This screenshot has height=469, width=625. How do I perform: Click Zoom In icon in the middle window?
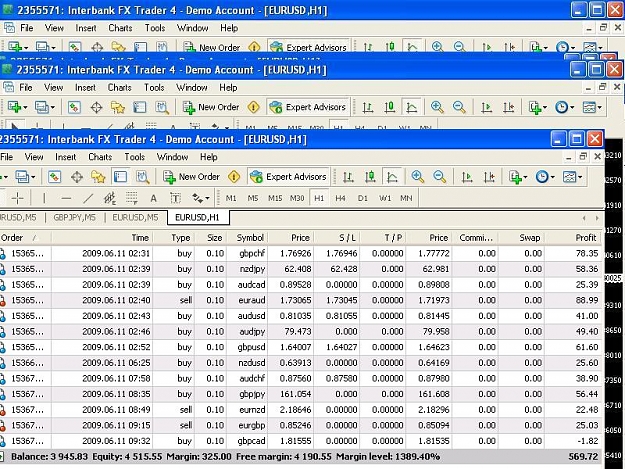437,107
